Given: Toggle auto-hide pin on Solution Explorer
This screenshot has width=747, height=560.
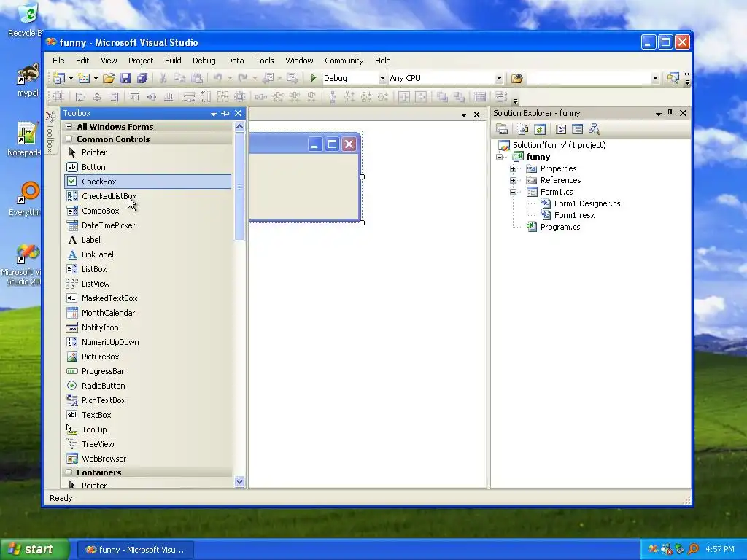Looking at the screenshot, I should 670,113.
